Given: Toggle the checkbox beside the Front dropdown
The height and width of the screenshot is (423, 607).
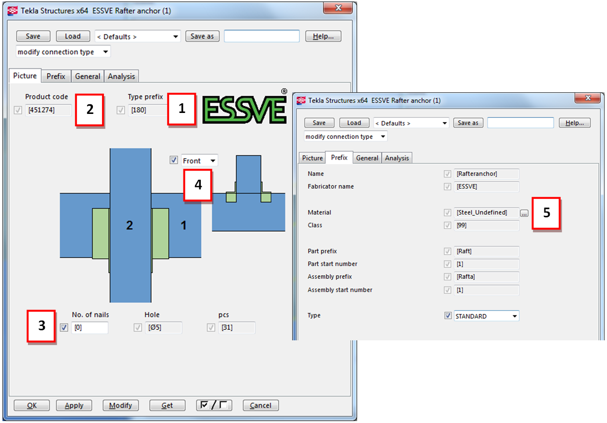Looking at the screenshot, I should (173, 160).
